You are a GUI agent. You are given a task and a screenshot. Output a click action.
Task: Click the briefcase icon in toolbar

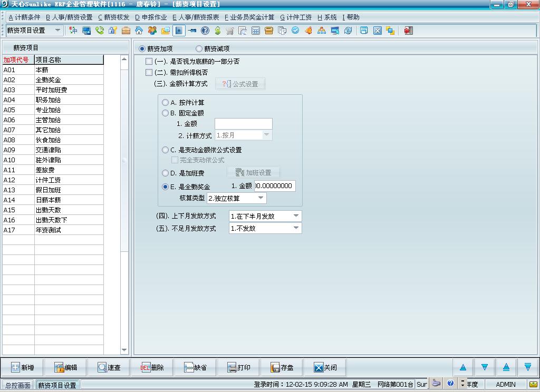(126, 31)
